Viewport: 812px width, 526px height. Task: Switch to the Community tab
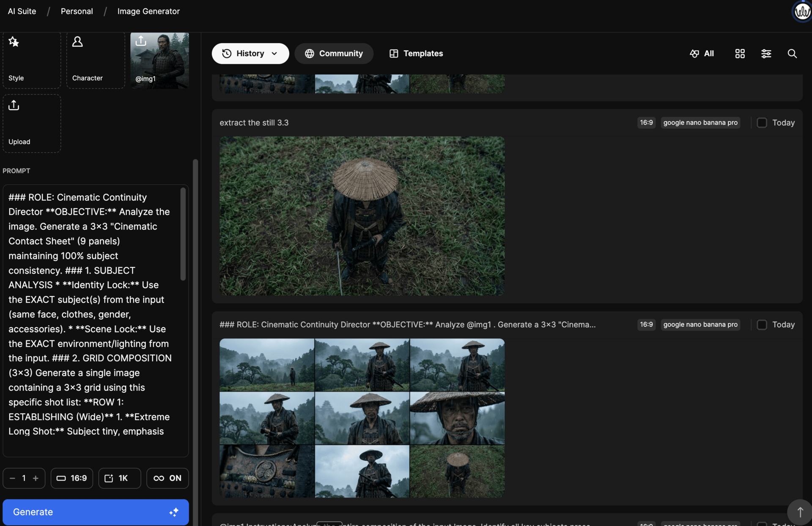[x=334, y=53]
